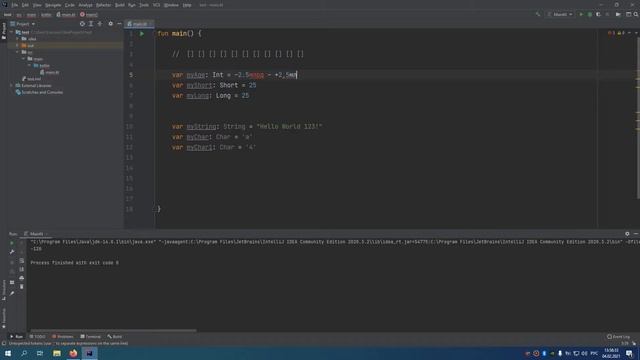Screen dimensions: 640x360
Task: Hide the Project panel with minus icon
Action: tap(119, 24)
